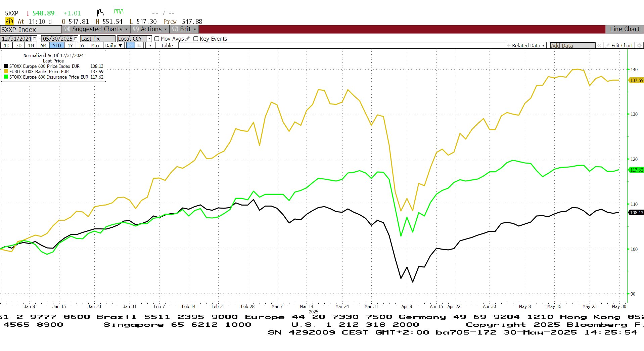Open the Related Data dropdown
Screen dimensions: 644x351
tap(526, 46)
